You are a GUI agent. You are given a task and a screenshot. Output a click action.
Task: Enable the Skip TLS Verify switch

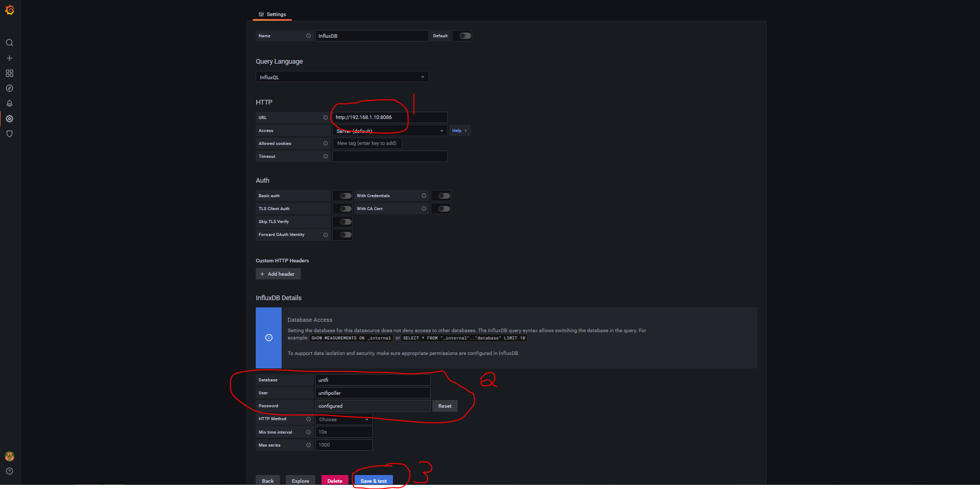tap(345, 221)
